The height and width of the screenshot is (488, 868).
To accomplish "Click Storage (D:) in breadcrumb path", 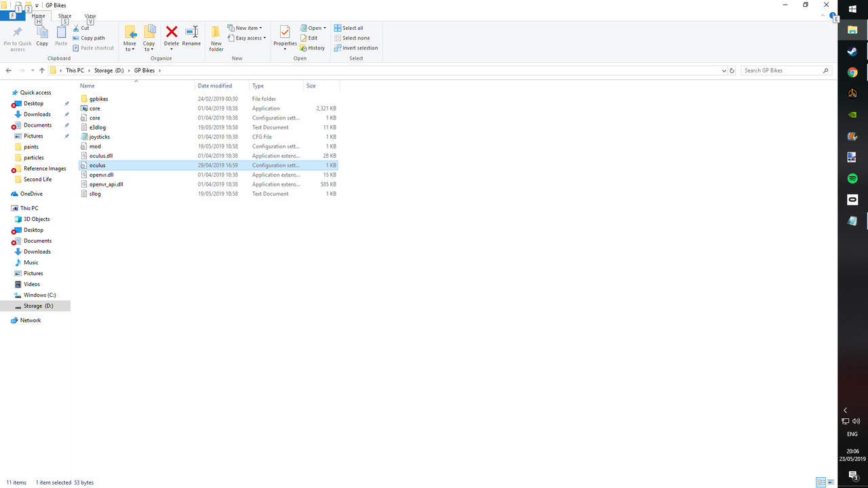I will pos(108,70).
